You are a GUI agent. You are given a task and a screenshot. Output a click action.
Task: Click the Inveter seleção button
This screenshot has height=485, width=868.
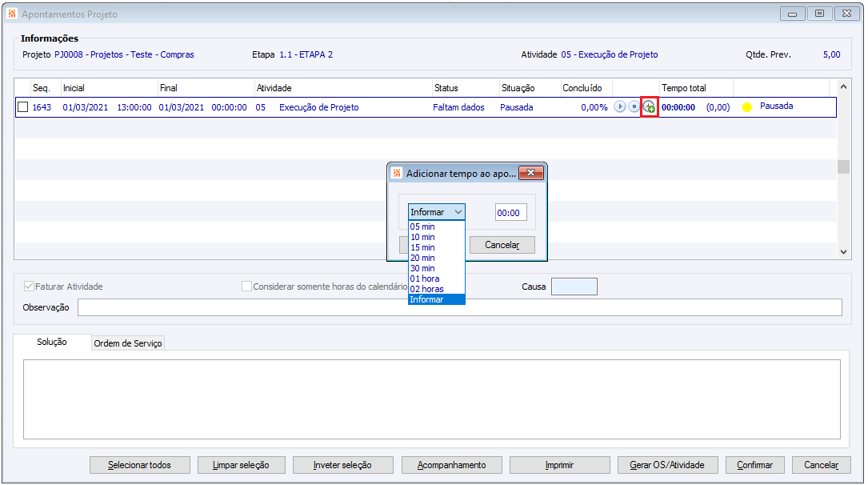[x=342, y=465]
